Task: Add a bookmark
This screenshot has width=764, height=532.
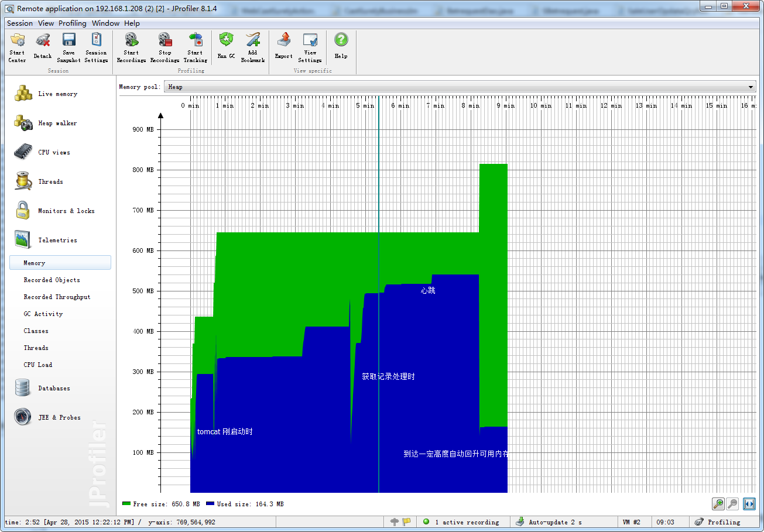Action: coord(253,47)
